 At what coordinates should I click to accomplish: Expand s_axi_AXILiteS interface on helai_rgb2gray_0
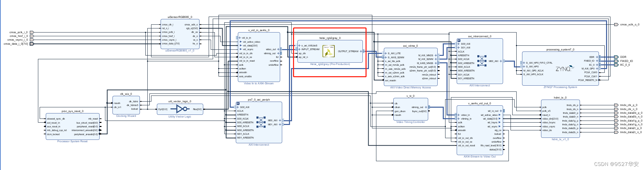(x=299, y=45)
